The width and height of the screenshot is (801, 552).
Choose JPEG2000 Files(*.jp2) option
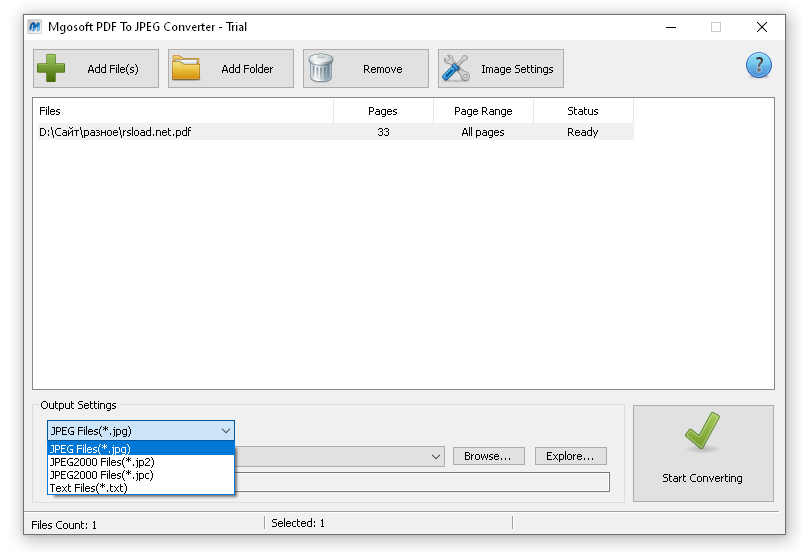pos(141,462)
